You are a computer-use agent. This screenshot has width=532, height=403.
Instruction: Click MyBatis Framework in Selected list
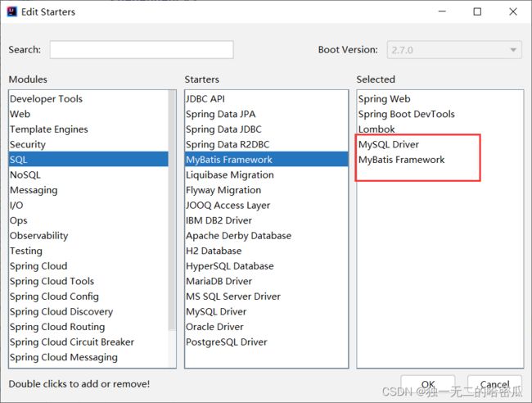(401, 160)
